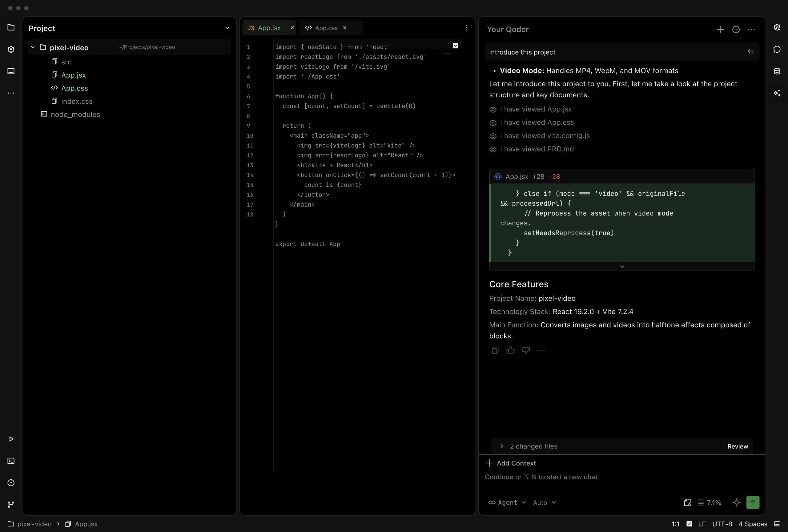Click the eye icon beside viewed App.jsx
The height and width of the screenshot is (532, 788).
point(493,110)
